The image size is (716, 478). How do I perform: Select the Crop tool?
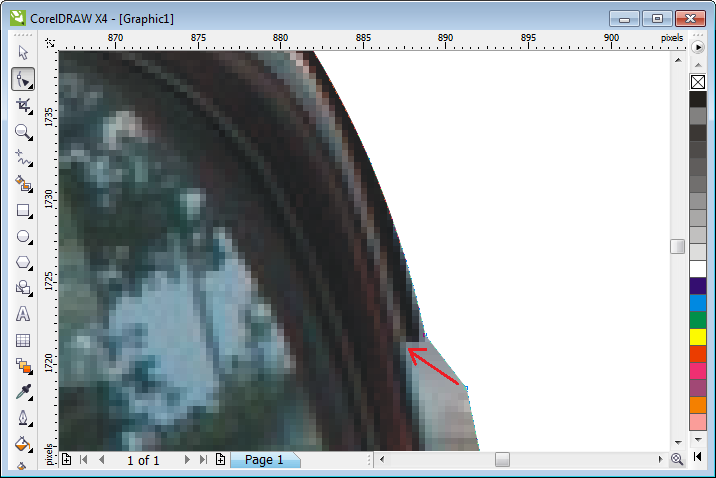(23, 105)
